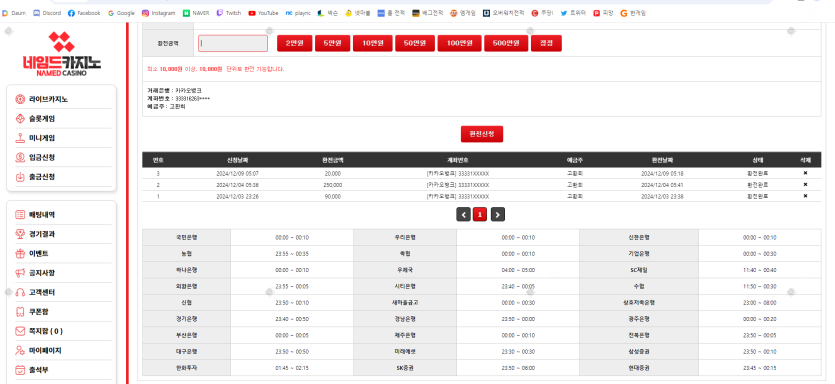Open the 쪽지함 envelope icon
This screenshot has height=384, width=835.
(20, 331)
